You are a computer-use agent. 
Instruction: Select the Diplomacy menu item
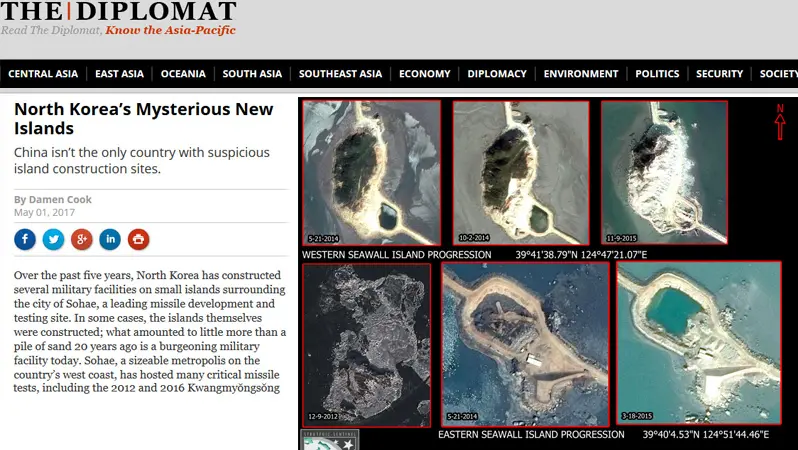coord(497,74)
